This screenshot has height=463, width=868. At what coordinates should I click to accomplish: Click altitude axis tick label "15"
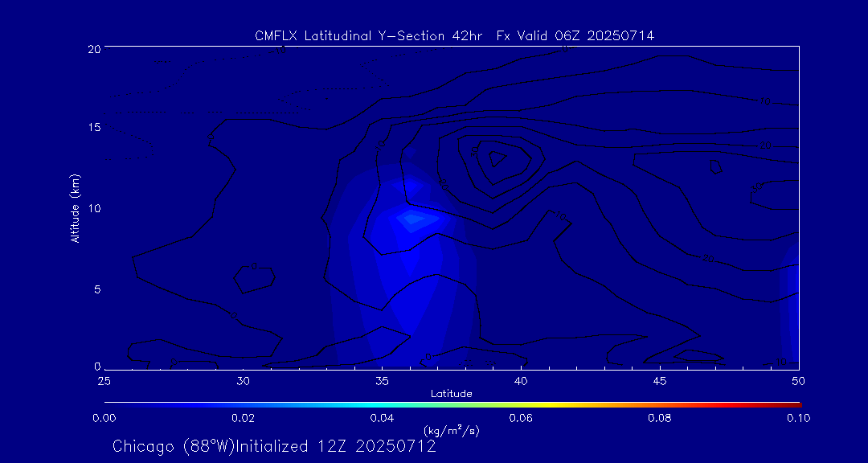point(93,128)
